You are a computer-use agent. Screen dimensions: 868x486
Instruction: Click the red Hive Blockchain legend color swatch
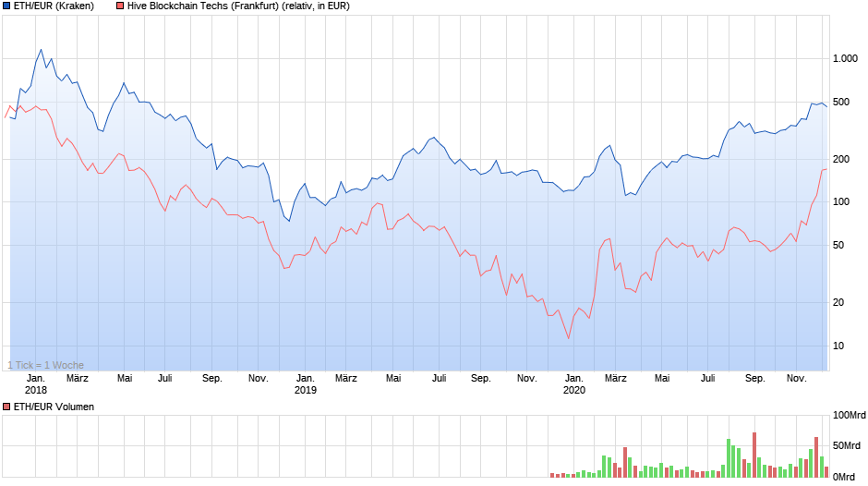coord(120,6)
